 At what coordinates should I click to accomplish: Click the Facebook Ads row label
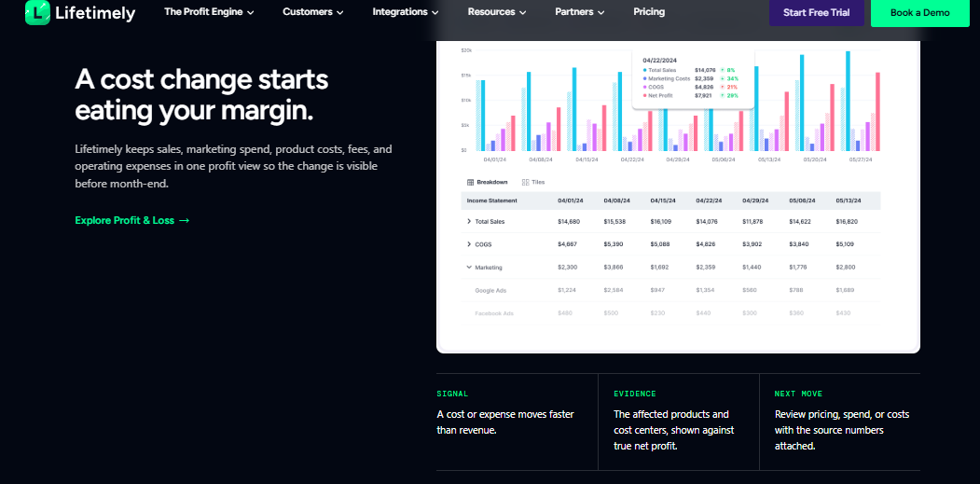[494, 312]
